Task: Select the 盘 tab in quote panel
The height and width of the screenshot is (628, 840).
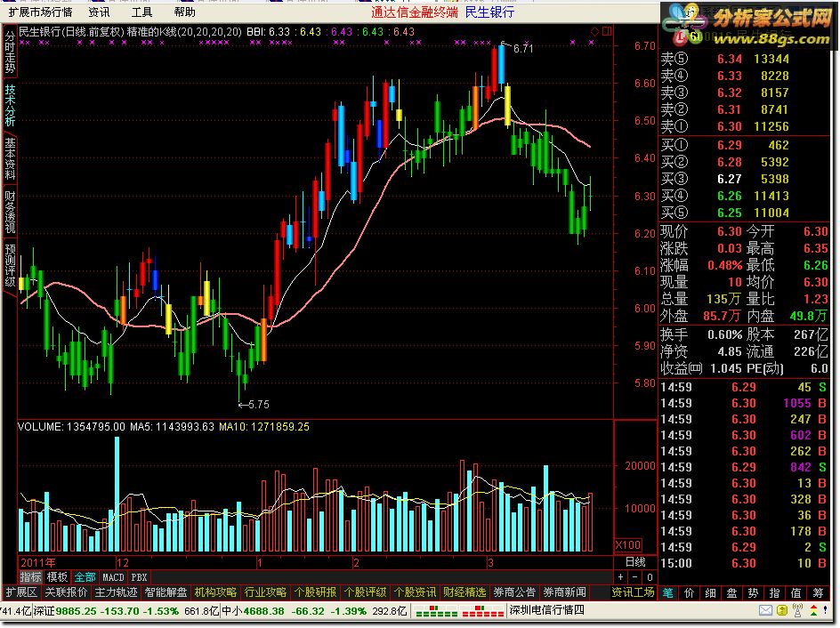Action: click(x=731, y=592)
